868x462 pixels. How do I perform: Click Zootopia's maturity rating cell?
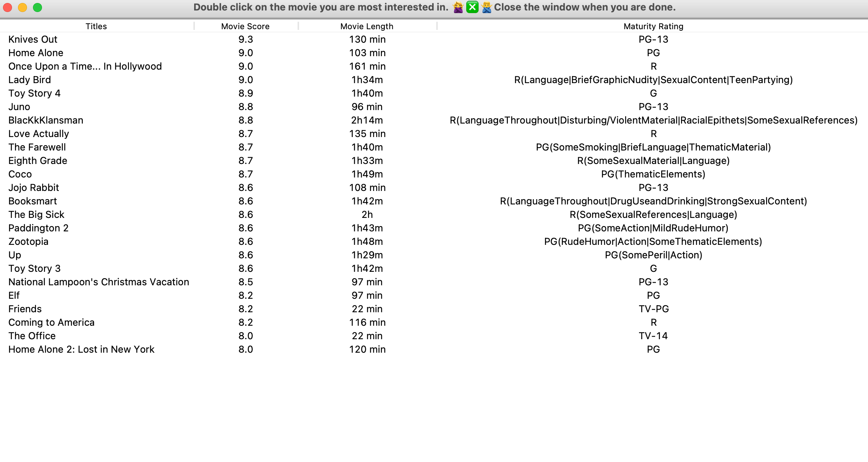click(653, 241)
